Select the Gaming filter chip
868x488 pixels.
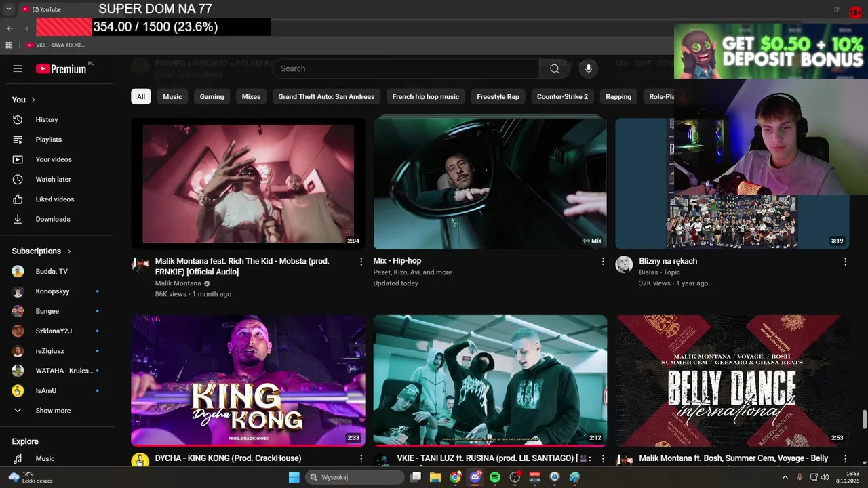click(x=212, y=96)
